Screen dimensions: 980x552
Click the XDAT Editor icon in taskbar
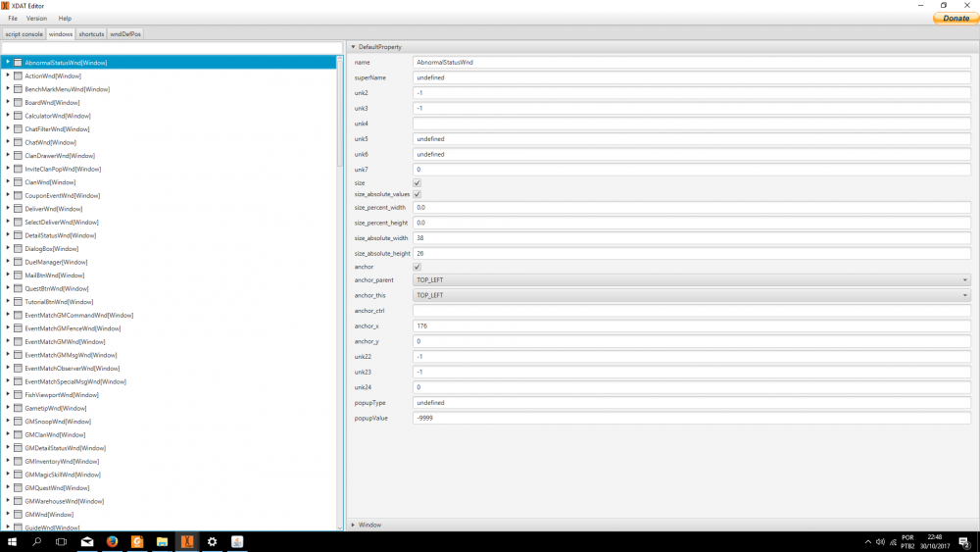click(186, 541)
